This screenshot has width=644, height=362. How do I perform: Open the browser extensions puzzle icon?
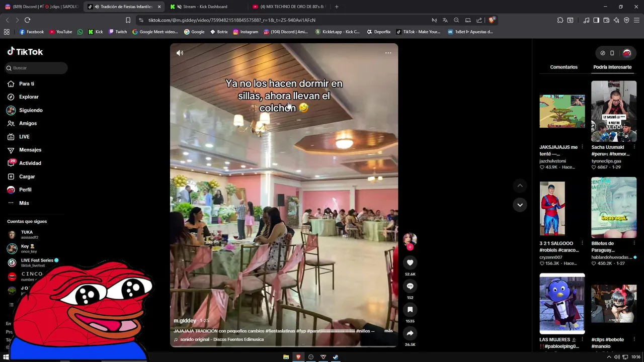560,20
